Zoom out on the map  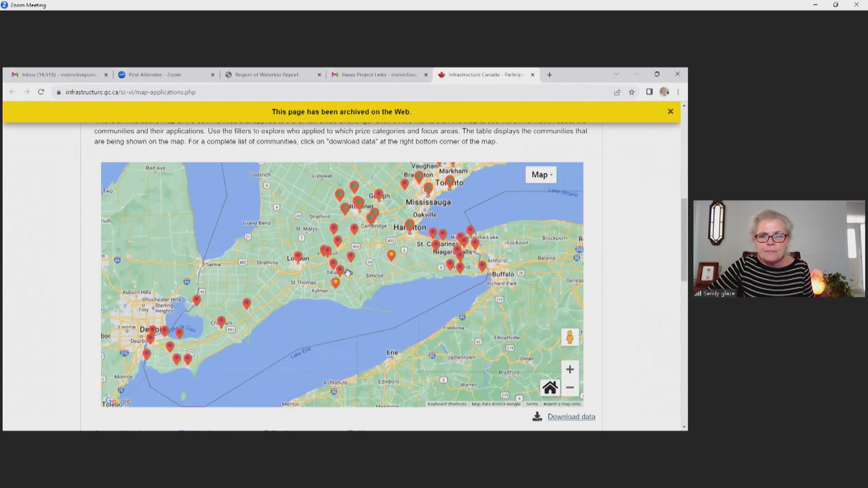click(570, 388)
